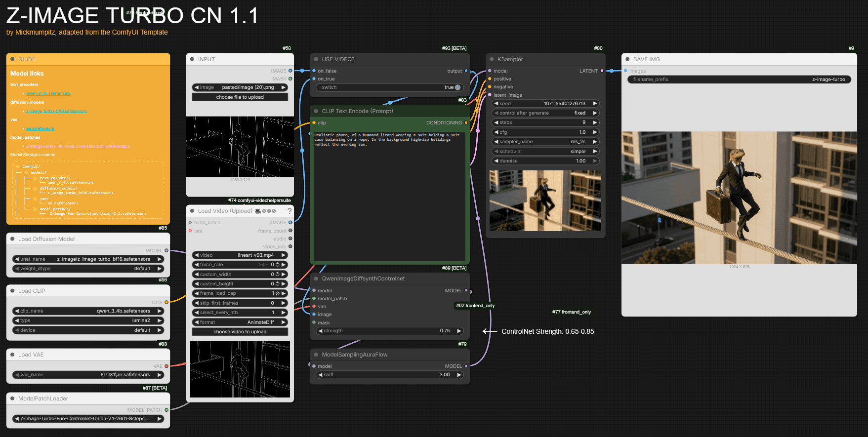Collapse the GUIDE node via its title dot
Image resolution: width=868 pixels, height=437 pixels.
12,59
